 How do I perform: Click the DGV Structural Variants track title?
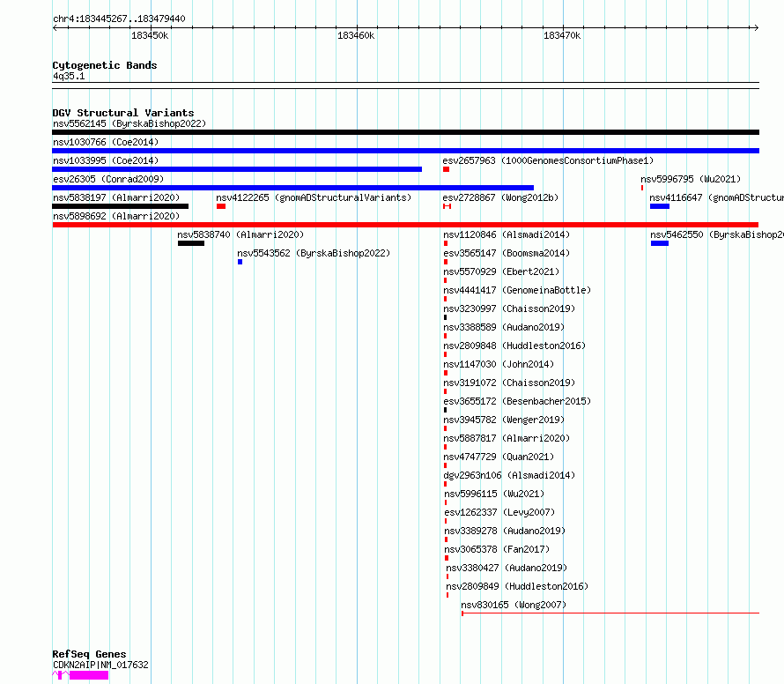123,113
